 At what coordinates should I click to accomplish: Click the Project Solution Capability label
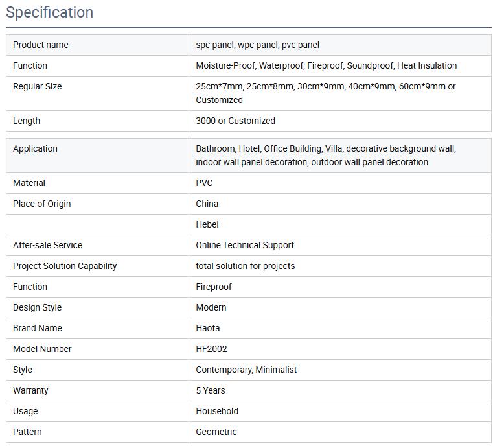(x=65, y=266)
